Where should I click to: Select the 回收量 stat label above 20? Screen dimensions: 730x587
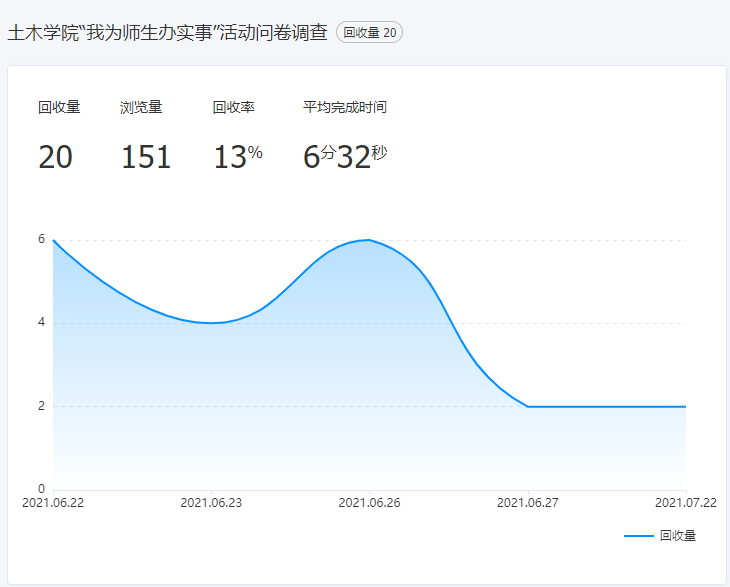click(59, 107)
